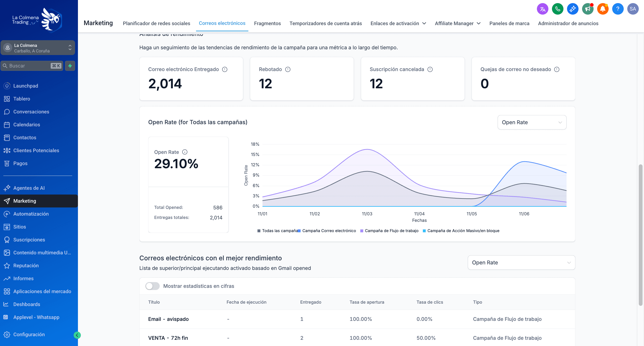
Task: Open Email - avispado campaign row
Action: tap(168, 319)
